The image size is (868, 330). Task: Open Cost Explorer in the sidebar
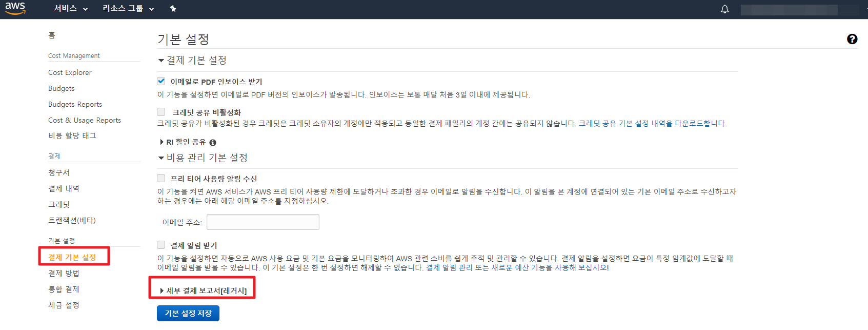[x=70, y=73]
